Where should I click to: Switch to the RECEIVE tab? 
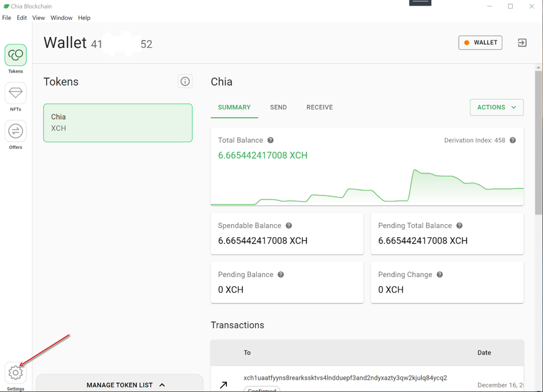coord(319,108)
